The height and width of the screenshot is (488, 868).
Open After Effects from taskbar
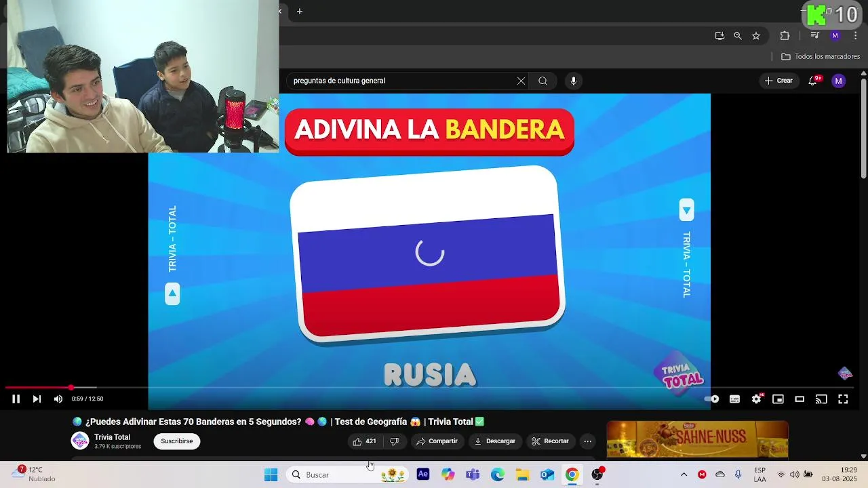423,474
